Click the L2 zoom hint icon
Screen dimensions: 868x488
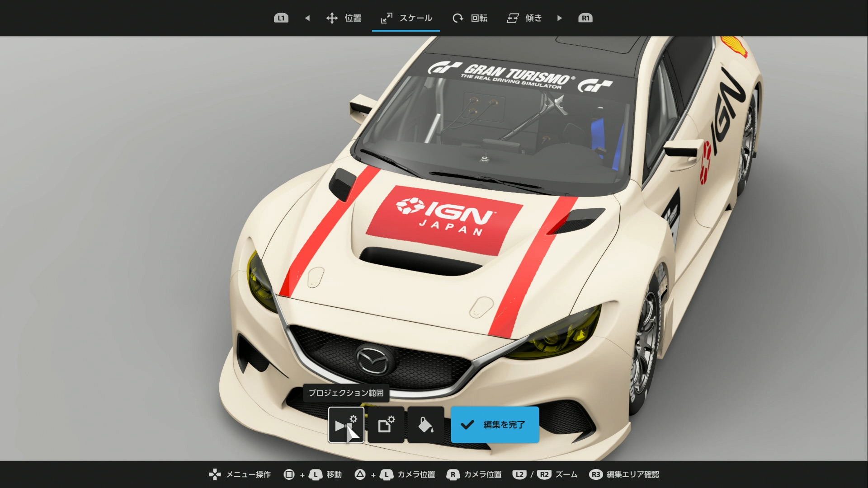point(519,474)
